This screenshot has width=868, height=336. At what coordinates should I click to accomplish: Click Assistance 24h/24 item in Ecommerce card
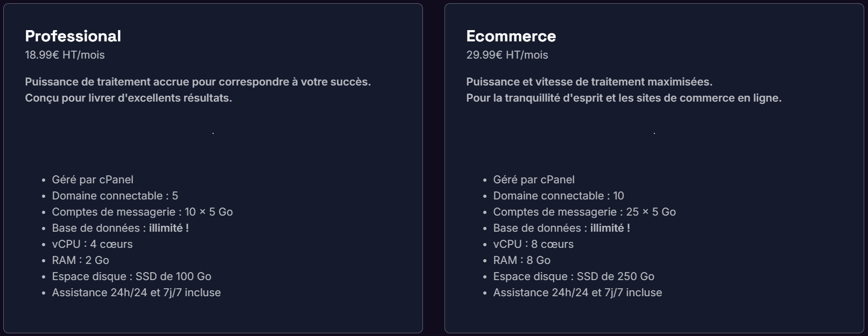[577, 292]
